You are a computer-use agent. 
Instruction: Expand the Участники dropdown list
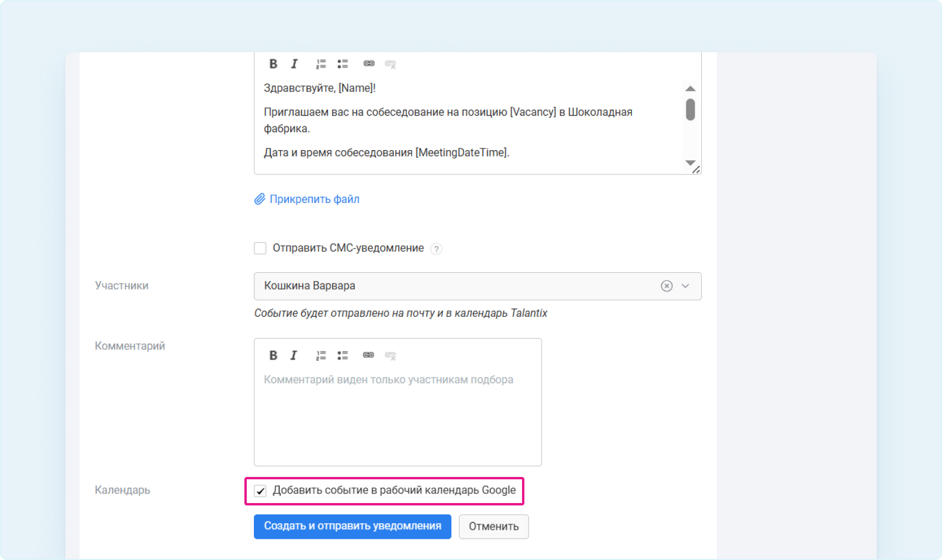click(686, 286)
